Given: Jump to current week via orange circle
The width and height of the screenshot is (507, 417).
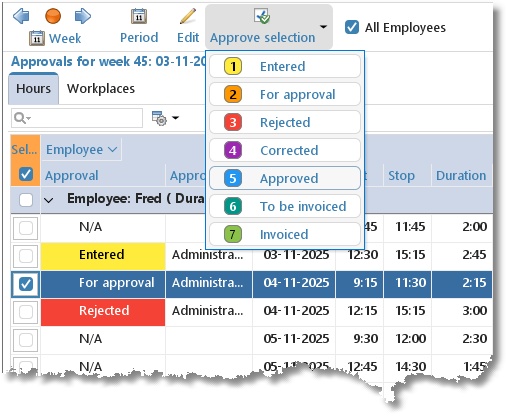Looking at the screenshot, I should click(53, 16).
